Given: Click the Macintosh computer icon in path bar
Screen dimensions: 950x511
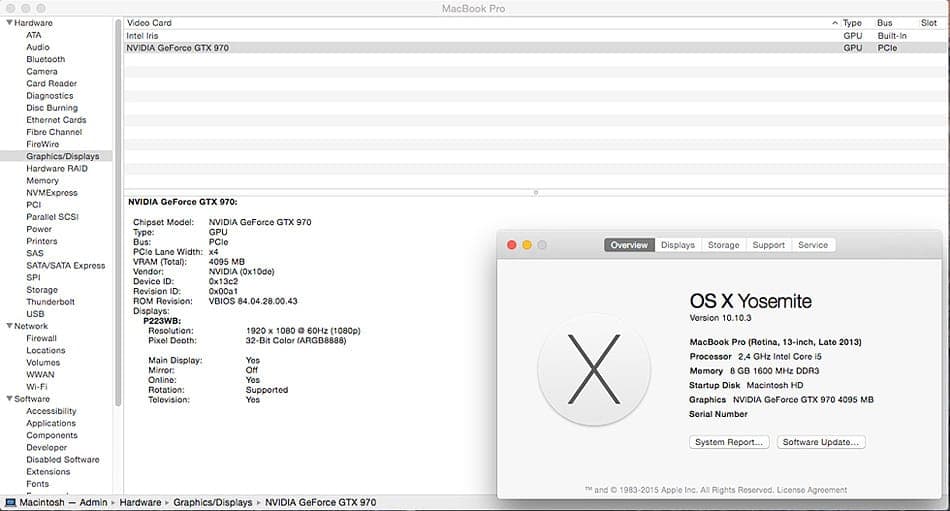Looking at the screenshot, I should click(x=10, y=503).
